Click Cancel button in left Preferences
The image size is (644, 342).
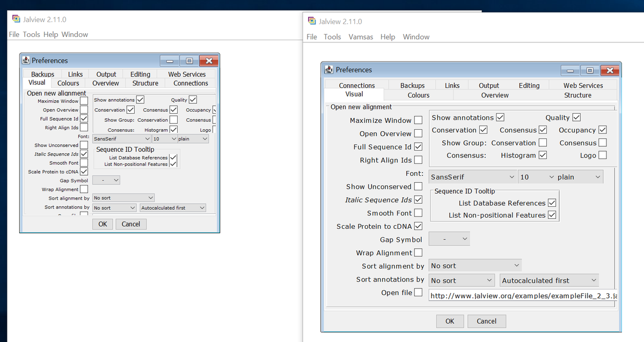pos(131,224)
